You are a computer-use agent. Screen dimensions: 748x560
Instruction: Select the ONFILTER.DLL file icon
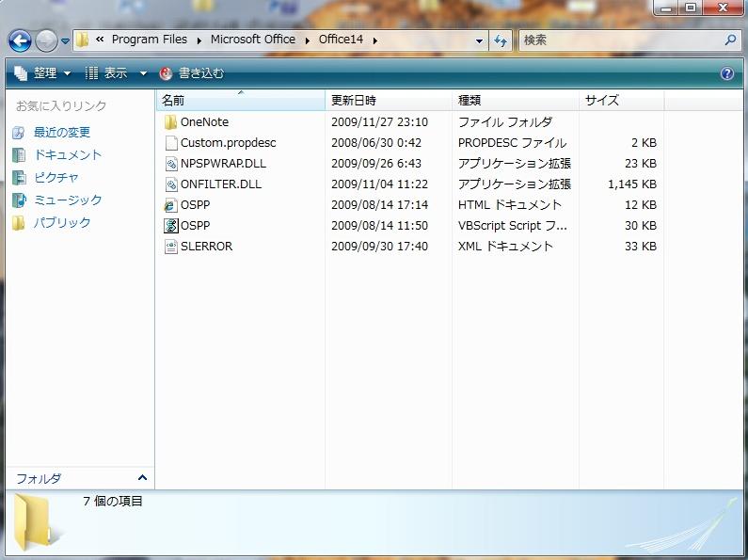[171, 184]
